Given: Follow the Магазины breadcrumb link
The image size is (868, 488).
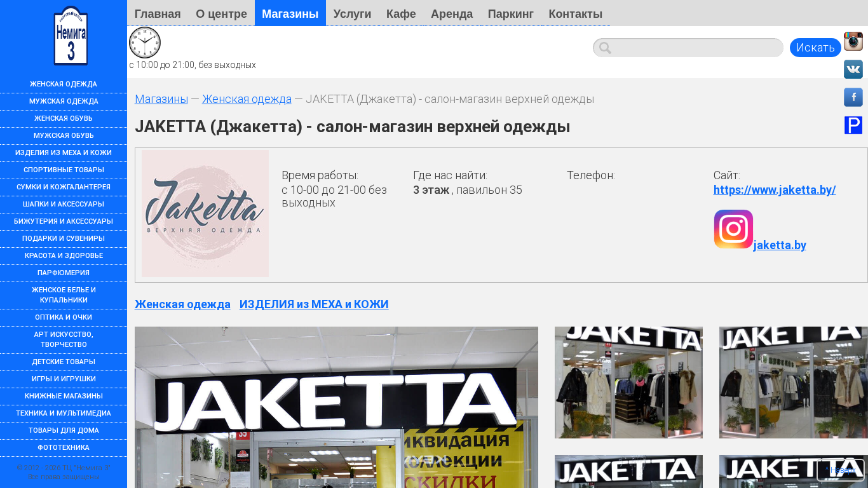Looking at the screenshot, I should (161, 99).
